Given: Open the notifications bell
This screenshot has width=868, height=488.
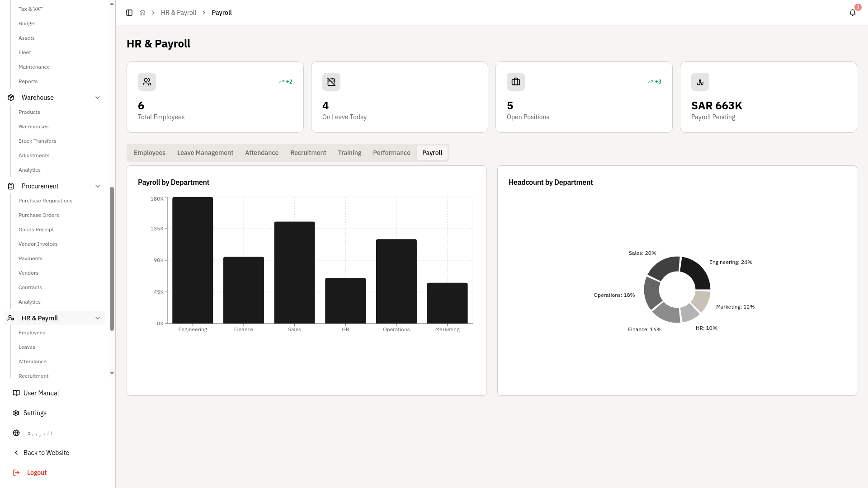Looking at the screenshot, I should 853,13.
